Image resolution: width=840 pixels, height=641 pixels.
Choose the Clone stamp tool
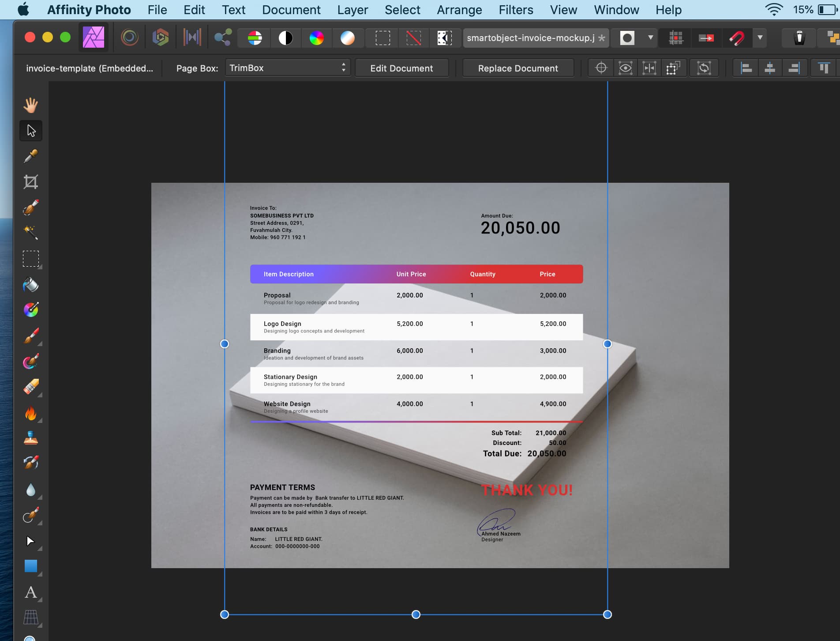(30, 438)
